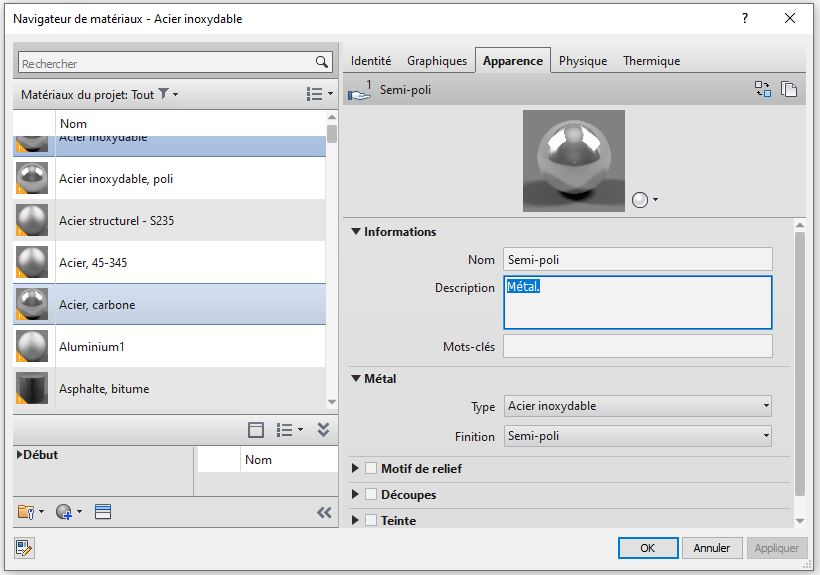Screen dimensions: 820x575
Task: Click the shared asset hand icon
Action: click(359, 90)
